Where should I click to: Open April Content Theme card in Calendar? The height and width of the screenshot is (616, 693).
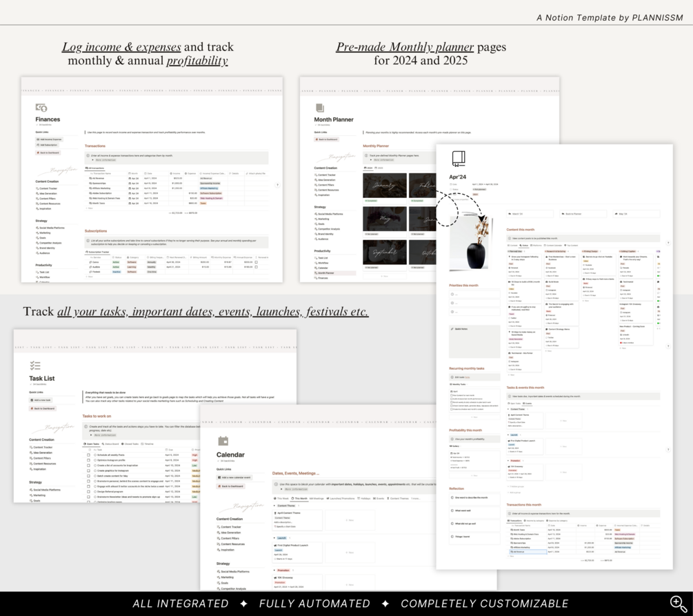pos(297,519)
